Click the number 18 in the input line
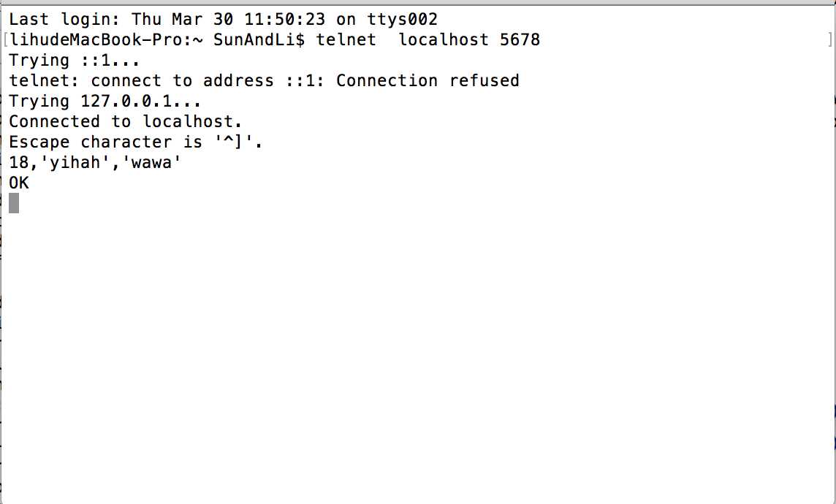 [18, 163]
